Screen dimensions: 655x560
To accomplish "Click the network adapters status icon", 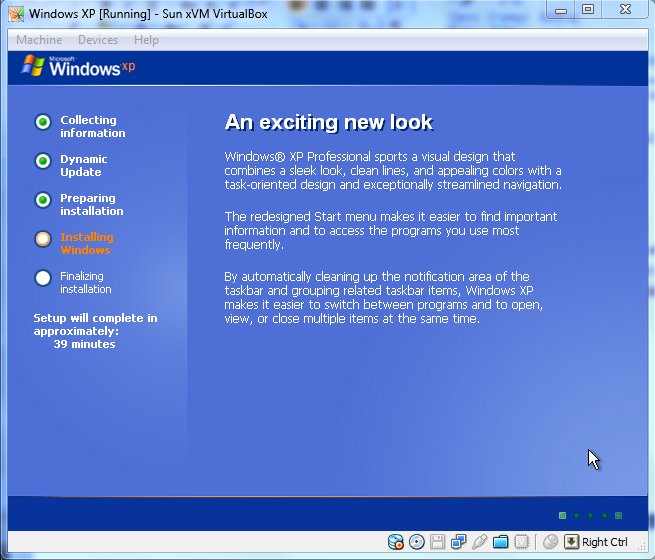I will (x=458, y=542).
